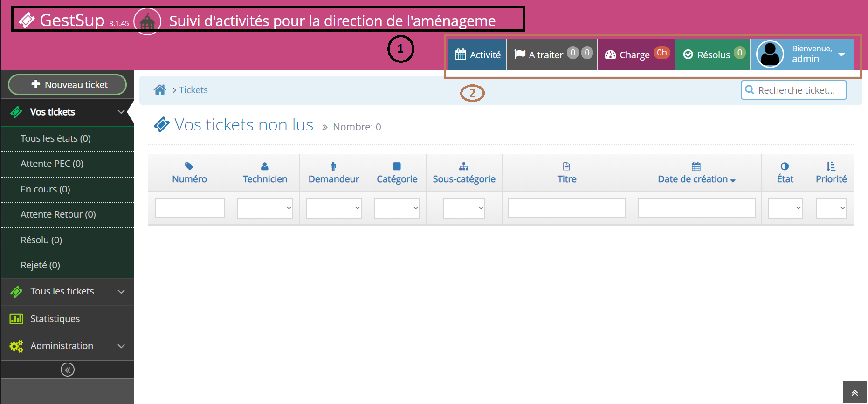Sort by Numéro column header

coord(189,179)
